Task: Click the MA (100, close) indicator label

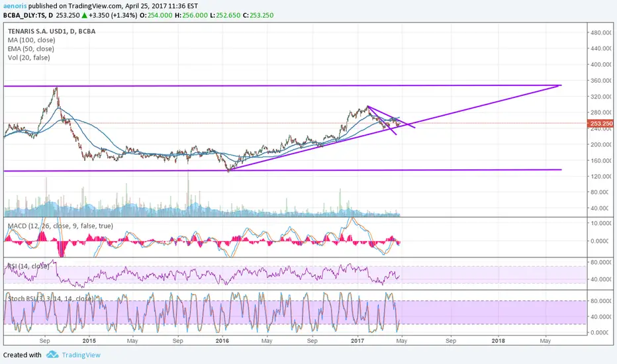Action: [x=32, y=40]
